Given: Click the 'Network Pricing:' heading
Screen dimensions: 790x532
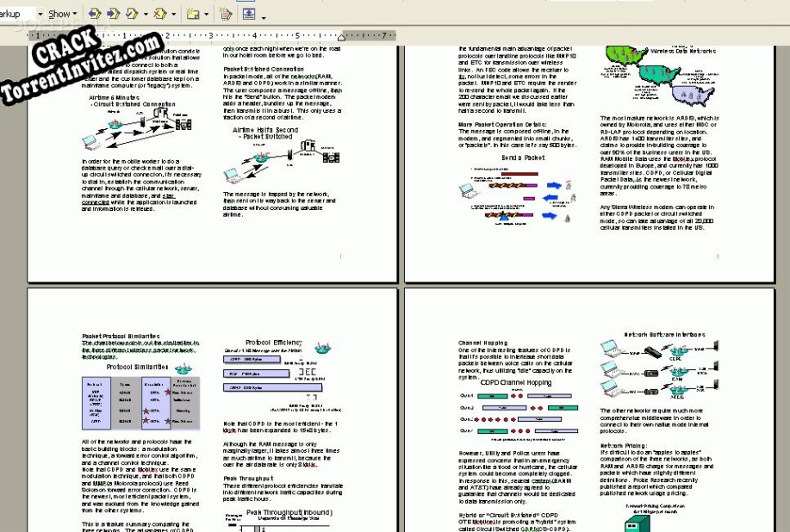Looking at the screenshot, I should pos(623,446).
